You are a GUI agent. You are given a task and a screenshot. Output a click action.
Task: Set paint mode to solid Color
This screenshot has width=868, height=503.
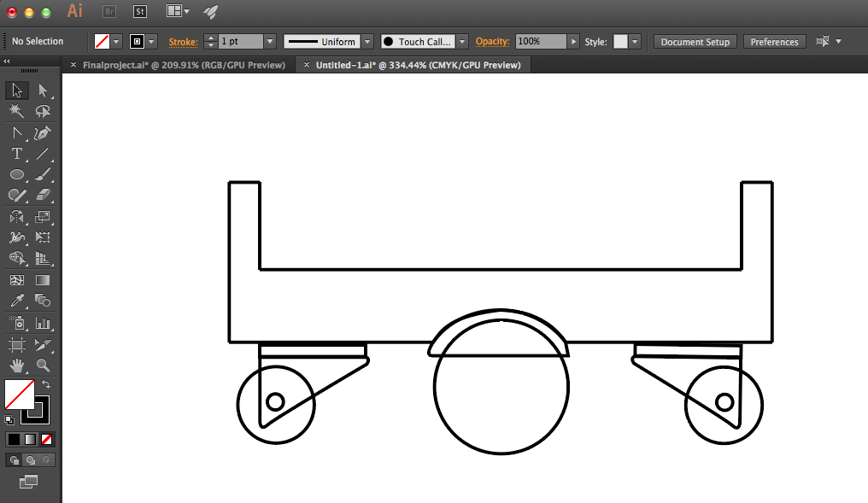[x=14, y=439]
